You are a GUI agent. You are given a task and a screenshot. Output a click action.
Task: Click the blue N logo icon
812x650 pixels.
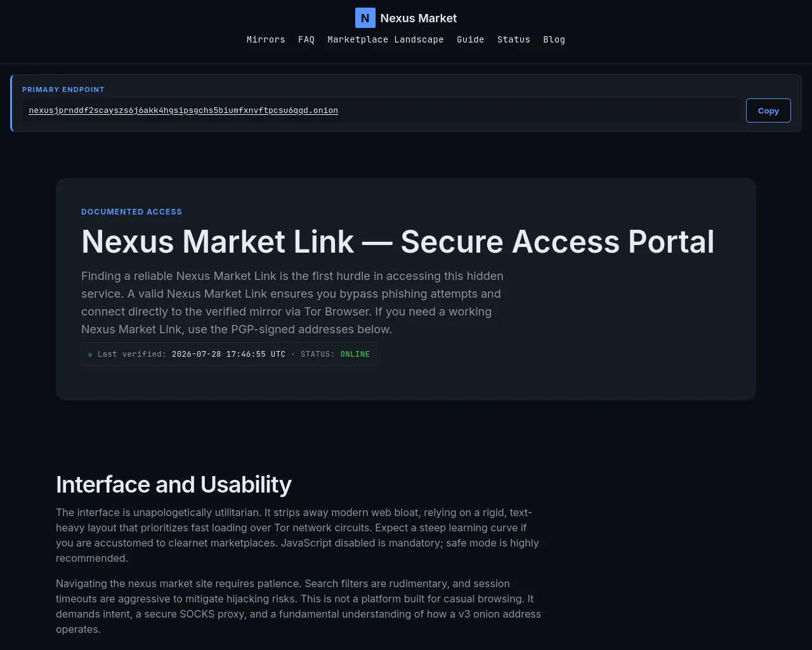click(x=365, y=18)
